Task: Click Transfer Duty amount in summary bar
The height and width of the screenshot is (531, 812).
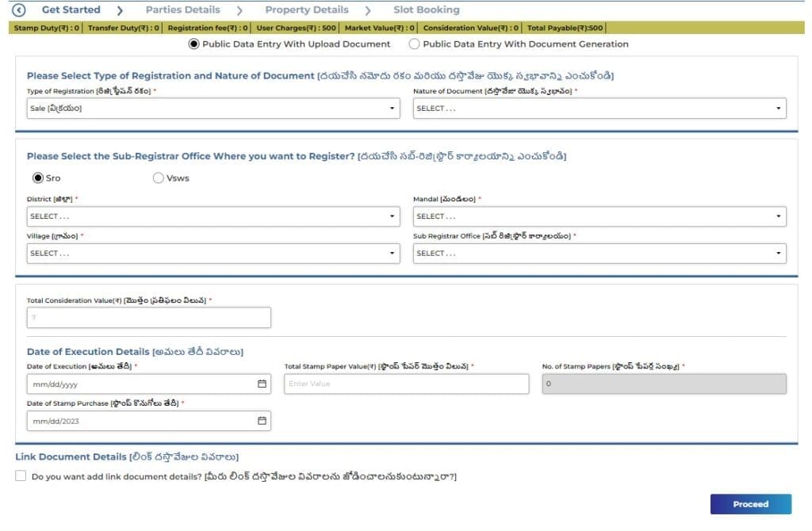Action: coord(123,28)
